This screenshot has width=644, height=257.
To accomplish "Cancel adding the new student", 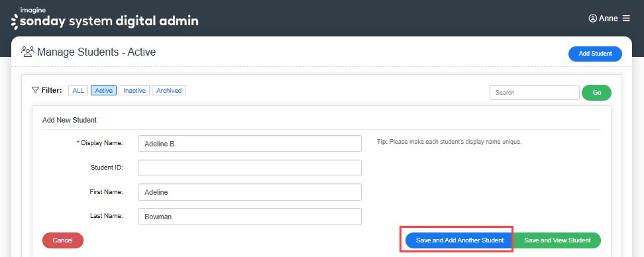I will (x=63, y=240).
